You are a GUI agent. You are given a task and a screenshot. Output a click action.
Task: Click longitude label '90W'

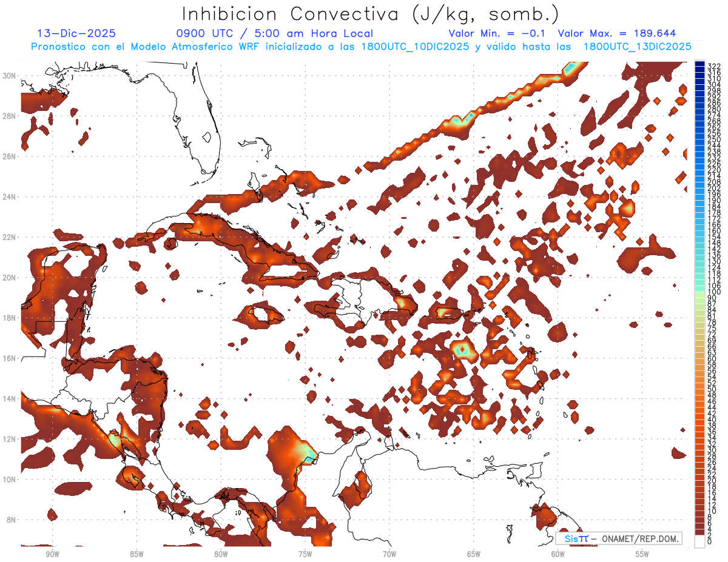click(x=53, y=554)
